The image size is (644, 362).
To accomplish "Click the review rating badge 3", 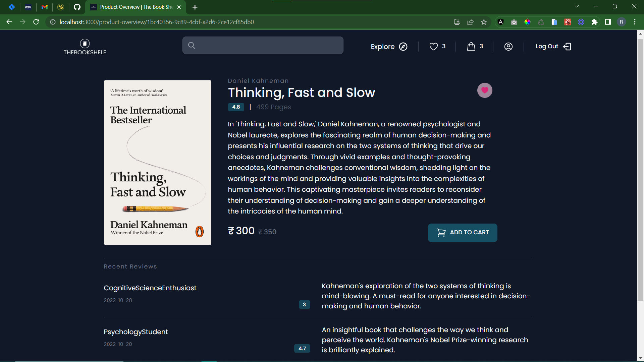I will coord(304,305).
